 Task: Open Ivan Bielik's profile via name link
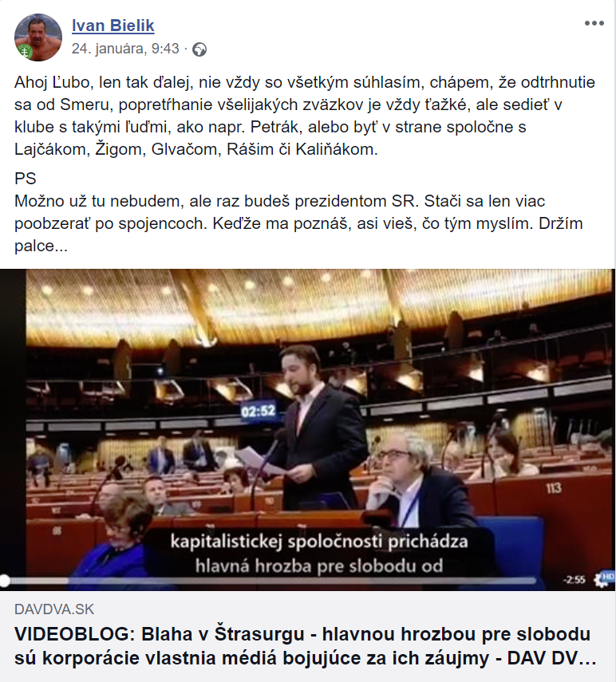point(113,26)
